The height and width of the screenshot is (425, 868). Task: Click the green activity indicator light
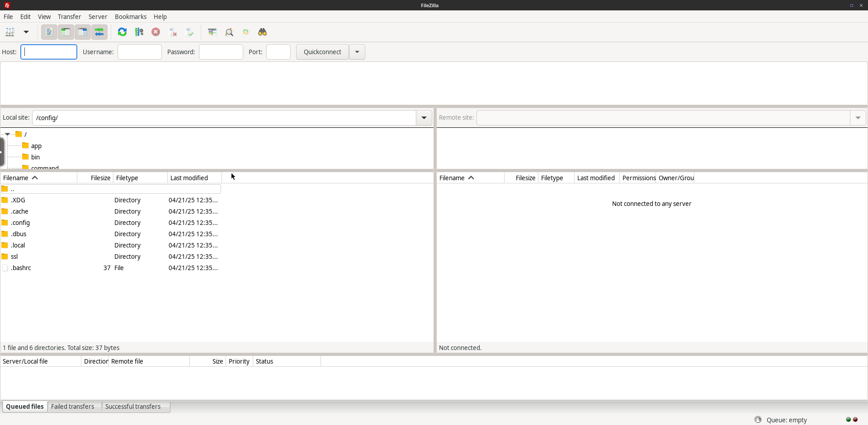(849, 420)
